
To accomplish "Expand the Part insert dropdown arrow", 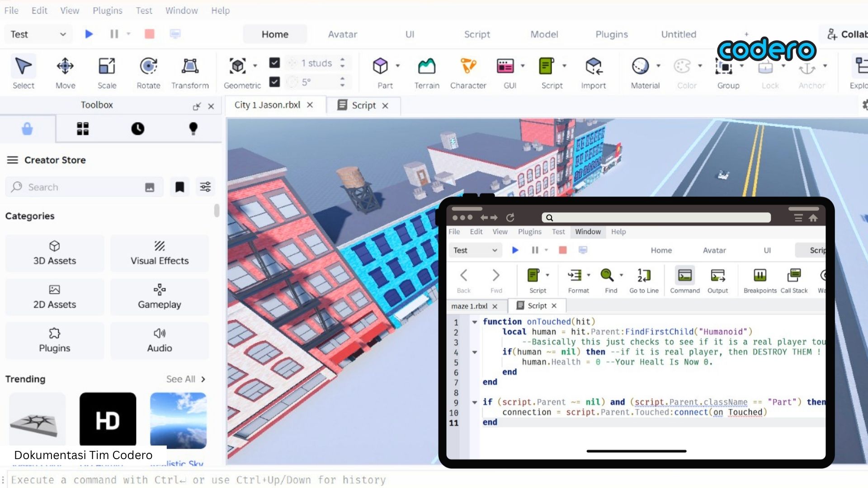I will [x=397, y=66].
